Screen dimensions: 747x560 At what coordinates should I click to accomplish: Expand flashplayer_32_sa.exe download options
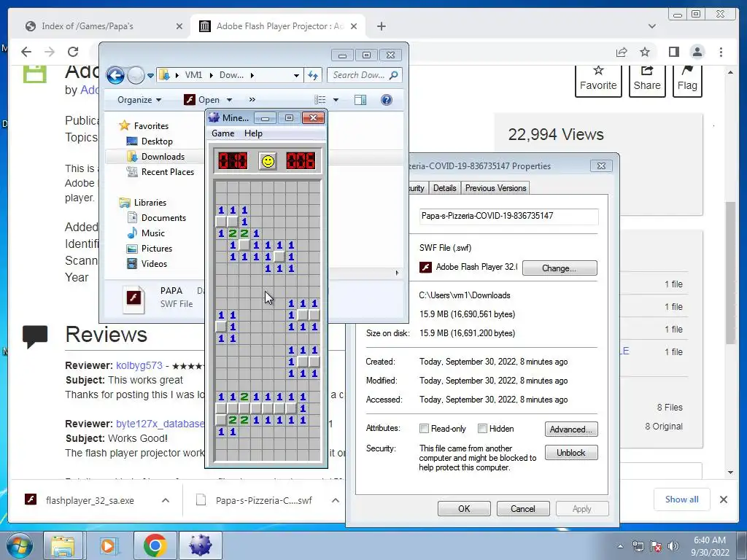[x=166, y=500]
